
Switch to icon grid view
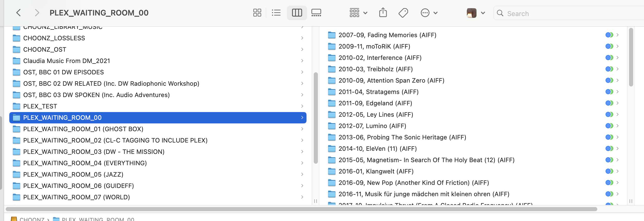coord(257,13)
